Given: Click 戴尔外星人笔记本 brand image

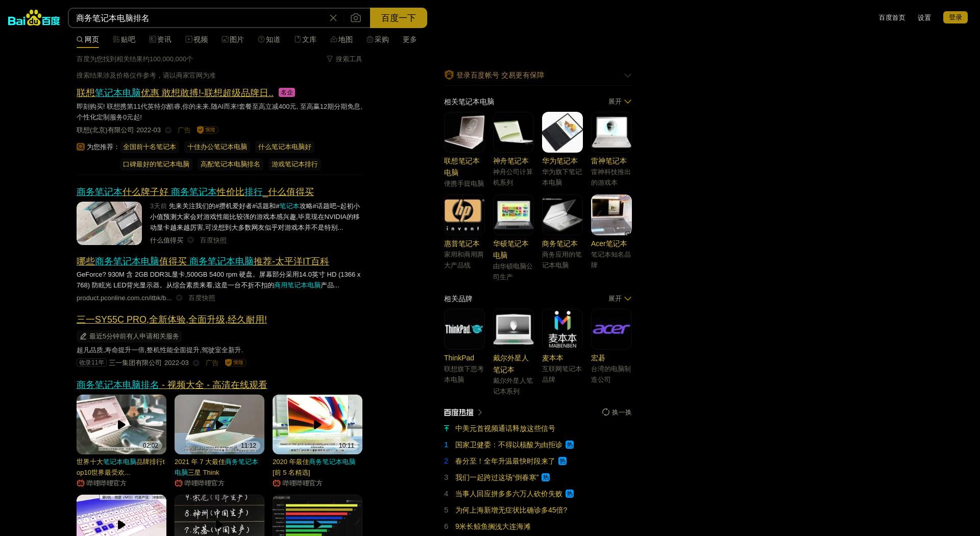Looking at the screenshot, I should pyautogui.click(x=513, y=329).
